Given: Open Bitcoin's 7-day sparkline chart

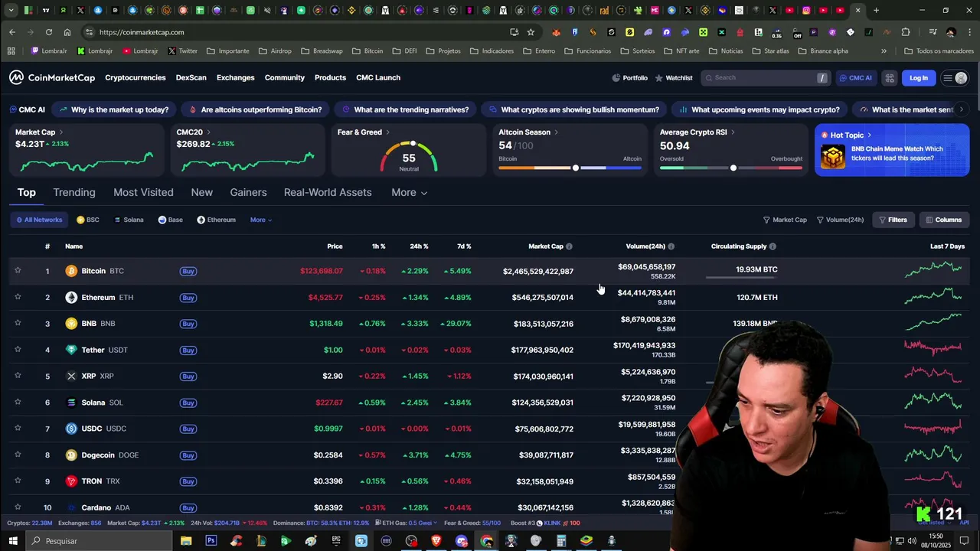Looking at the screenshot, I should (x=933, y=269).
